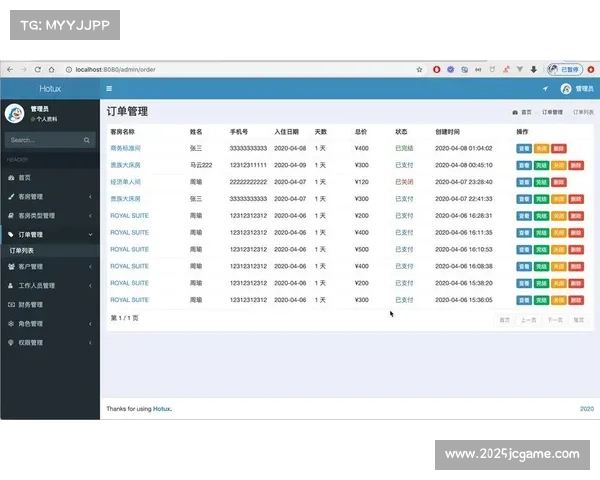600x480 pixels.
Task: Click the browser home icon
Action: pos(52,69)
